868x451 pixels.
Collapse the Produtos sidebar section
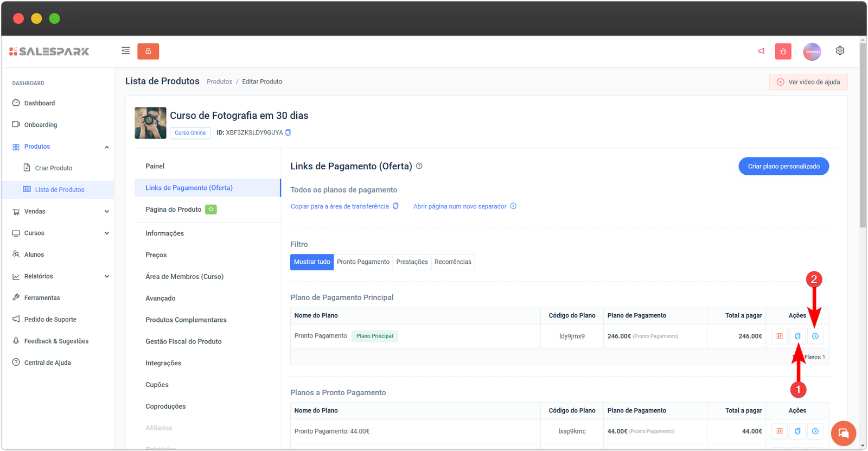point(106,147)
